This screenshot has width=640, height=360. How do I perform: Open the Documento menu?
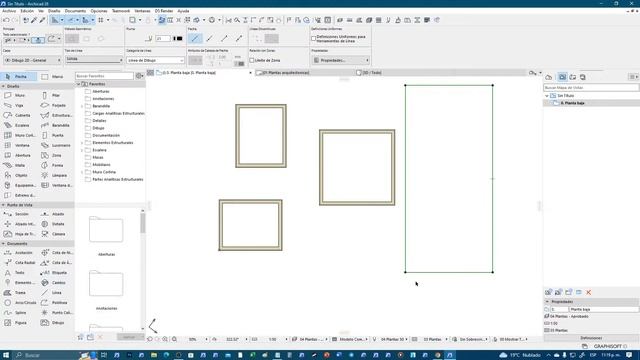(x=75, y=11)
